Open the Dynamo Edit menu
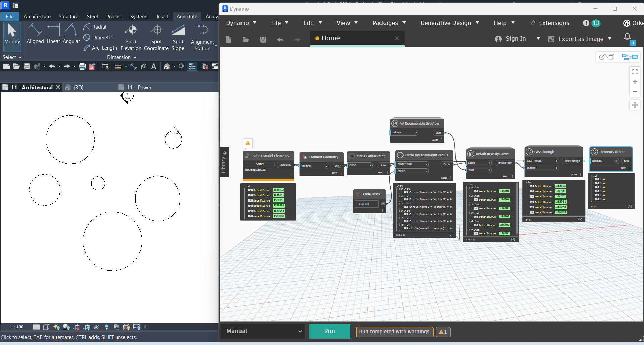 click(313, 23)
